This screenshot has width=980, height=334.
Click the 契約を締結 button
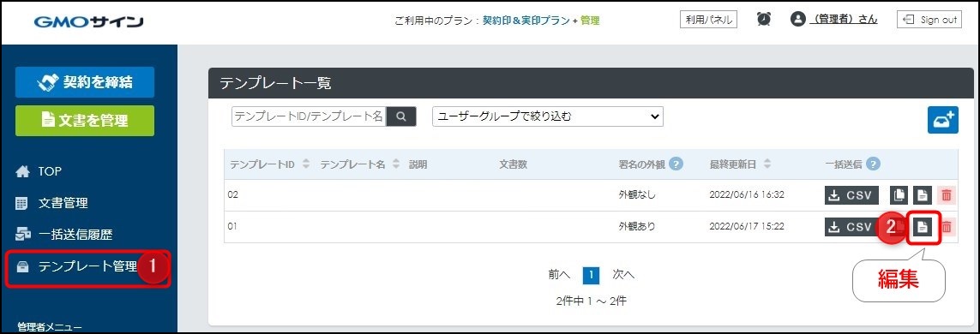(x=85, y=81)
